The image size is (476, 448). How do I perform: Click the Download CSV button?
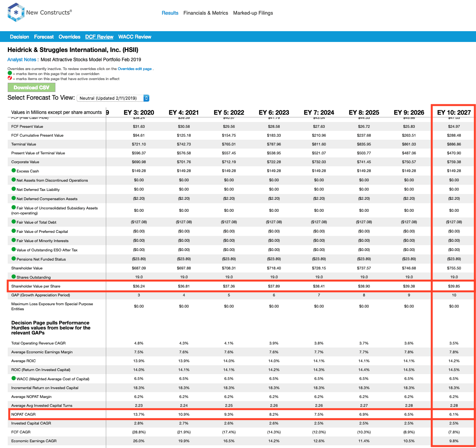point(32,87)
